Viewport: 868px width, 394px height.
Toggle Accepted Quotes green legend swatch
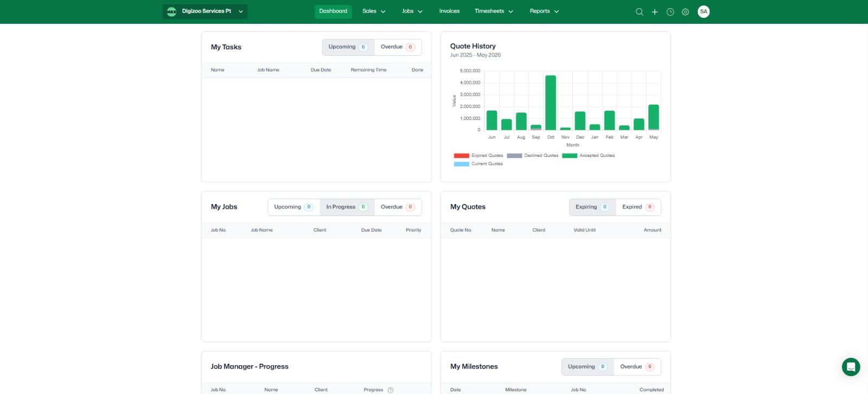[x=570, y=156]
